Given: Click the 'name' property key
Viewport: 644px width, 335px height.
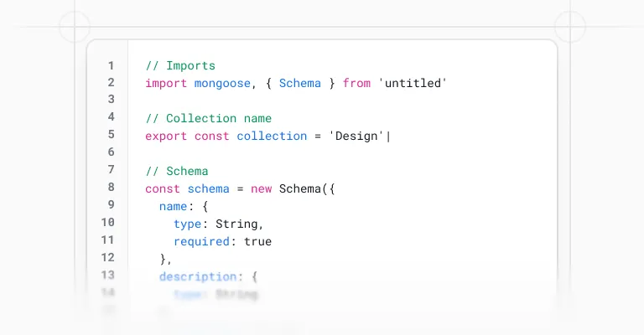Looking at the screenshot, I should [173, 206].
